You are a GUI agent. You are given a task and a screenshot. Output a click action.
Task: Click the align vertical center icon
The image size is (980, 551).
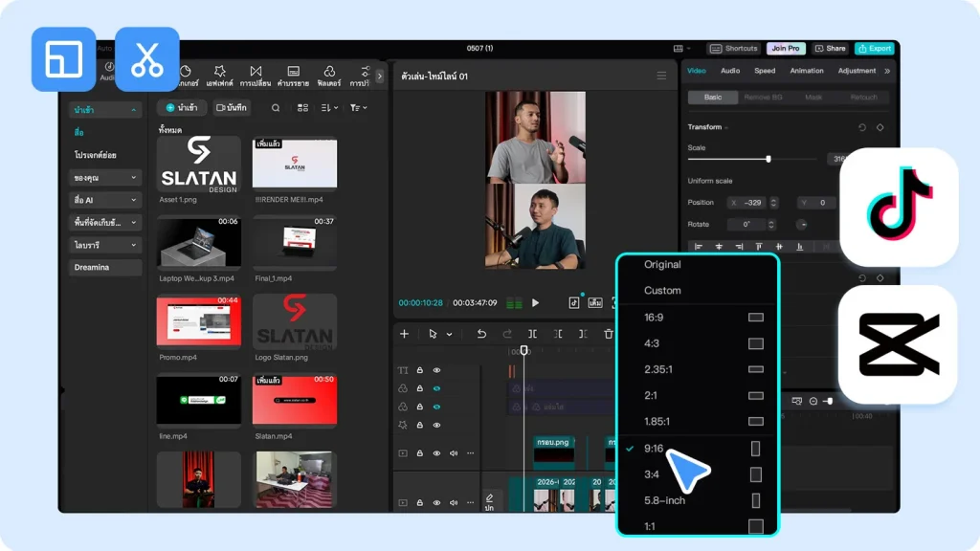[x=779, y=247]
